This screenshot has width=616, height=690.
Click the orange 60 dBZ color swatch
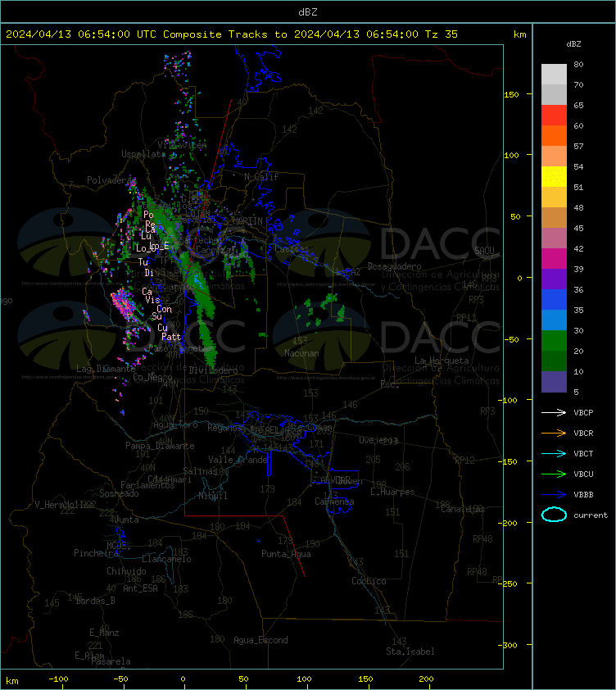tap(554, 136)
